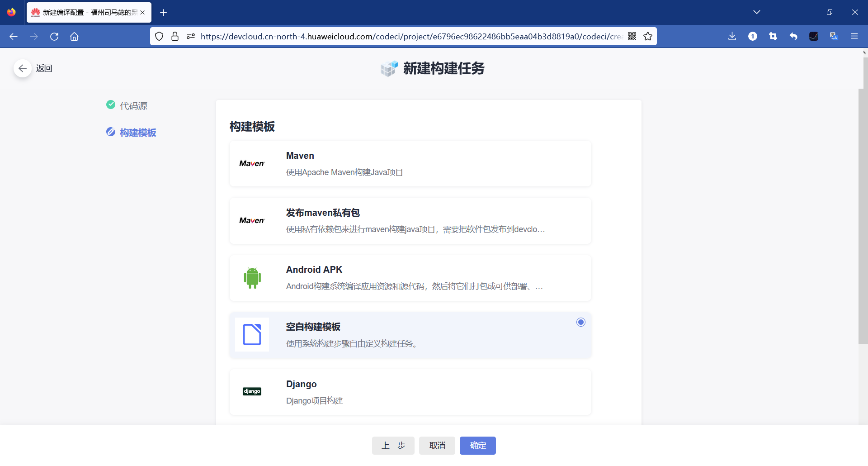Click the 新建构建任务 header icon
The height and width of the screenshot is (466, 868).
tap(389, 68)
